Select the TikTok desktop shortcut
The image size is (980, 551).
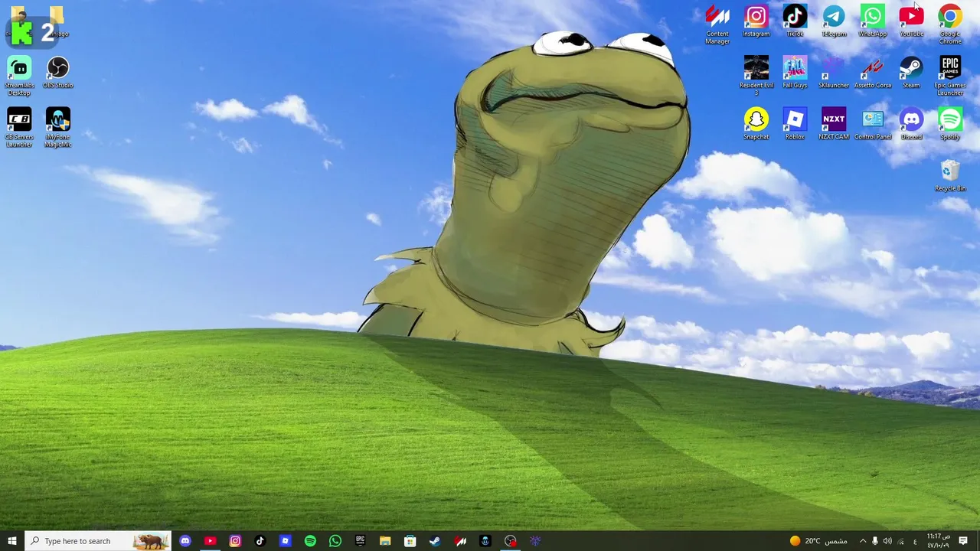click(795, 21)
